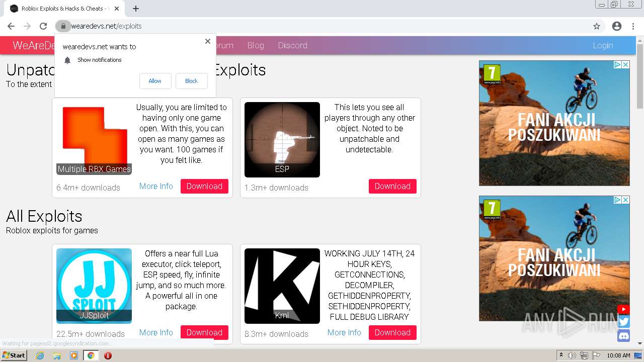The width and height of the screenshot is (644, 362).
Task: Click the ESP sniper scope thumbnail
Action: tap(282, 139)
